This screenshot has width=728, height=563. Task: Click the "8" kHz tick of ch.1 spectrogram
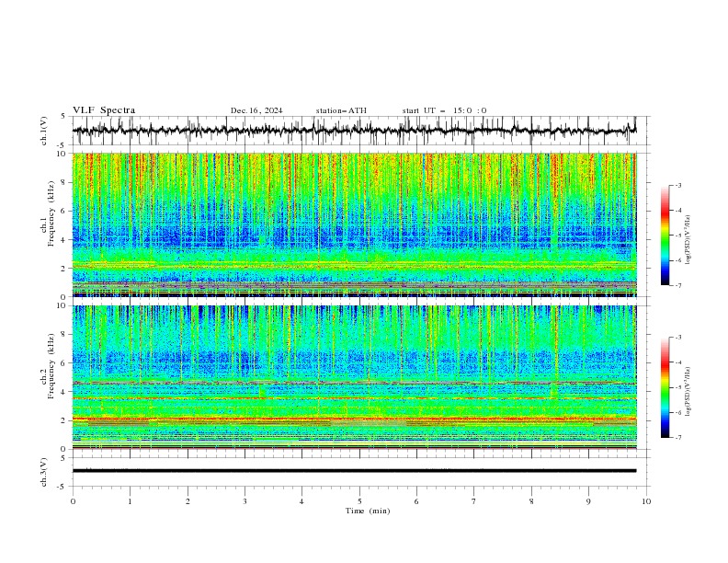click(x=63, y=182)
